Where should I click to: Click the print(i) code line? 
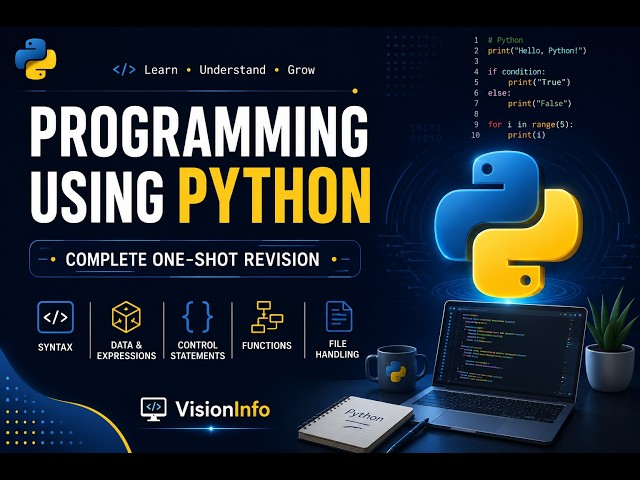[527, 135]
